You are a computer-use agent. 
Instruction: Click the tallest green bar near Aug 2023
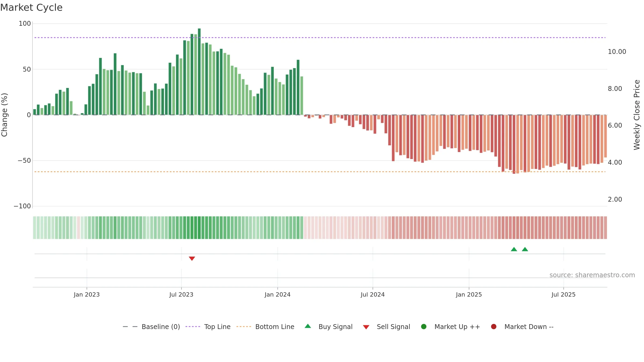point(199,72)
